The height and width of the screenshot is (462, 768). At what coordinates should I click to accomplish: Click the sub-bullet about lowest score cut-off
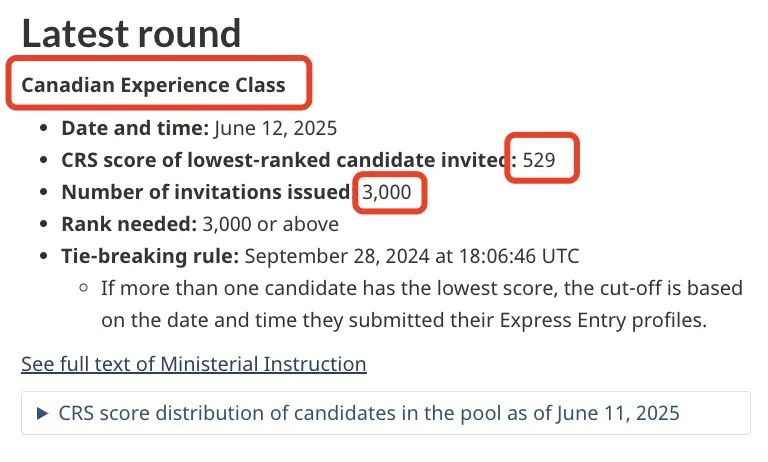(x=422, y=304)
